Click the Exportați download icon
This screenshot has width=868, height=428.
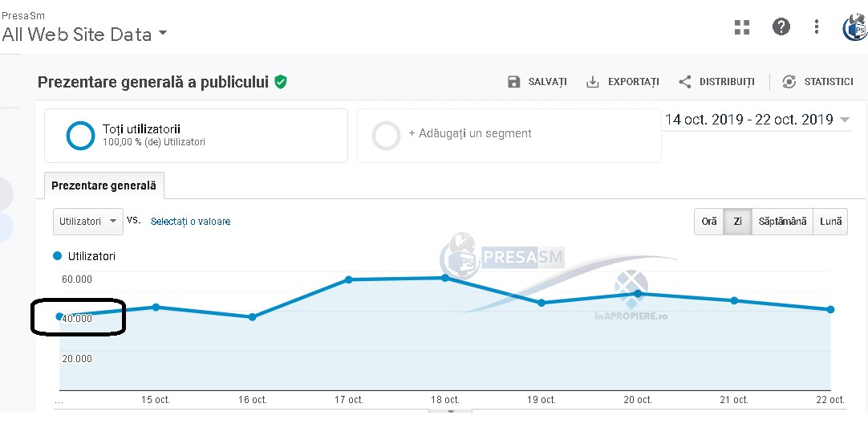click(x=593, y=82)
